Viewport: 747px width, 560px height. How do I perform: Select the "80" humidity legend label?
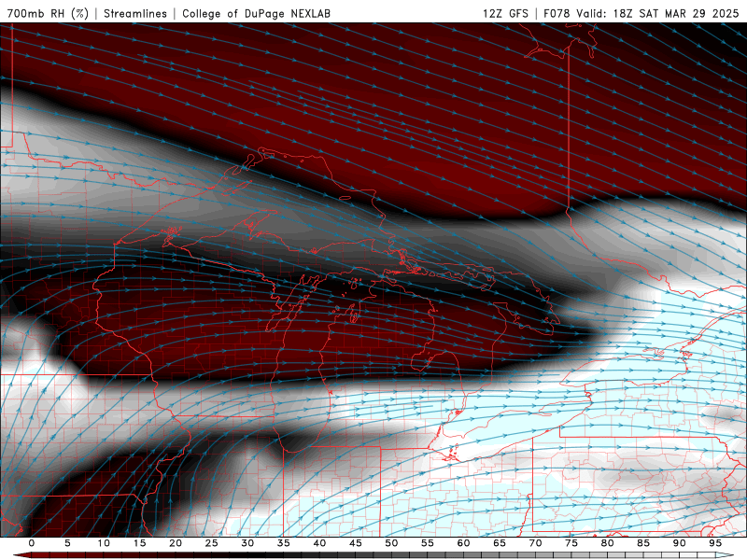607,543
